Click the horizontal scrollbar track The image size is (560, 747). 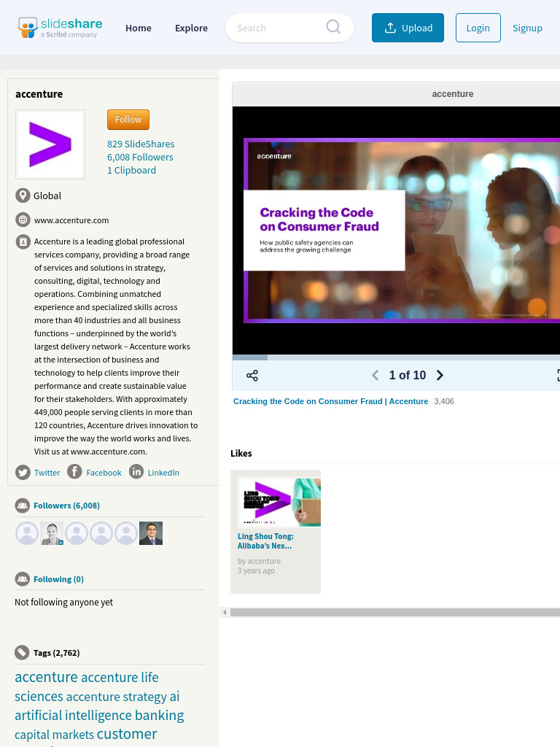click(395, 613)
